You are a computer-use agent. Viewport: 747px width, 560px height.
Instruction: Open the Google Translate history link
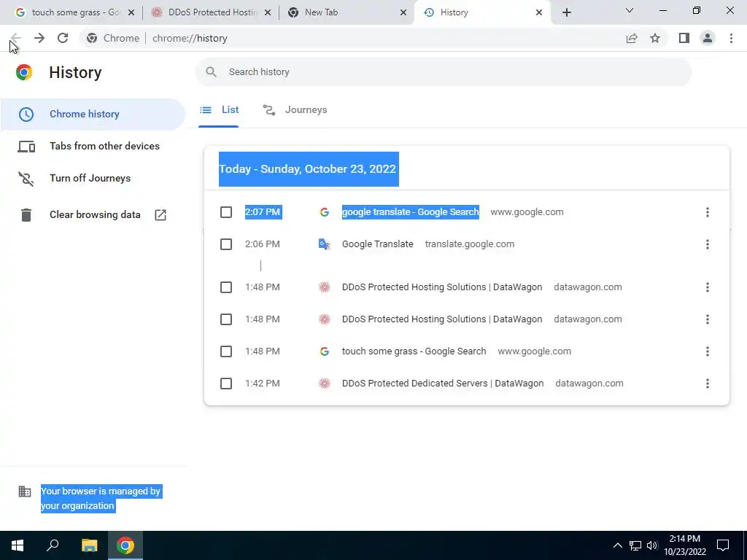pyautogui.click(x=378, y=244)
